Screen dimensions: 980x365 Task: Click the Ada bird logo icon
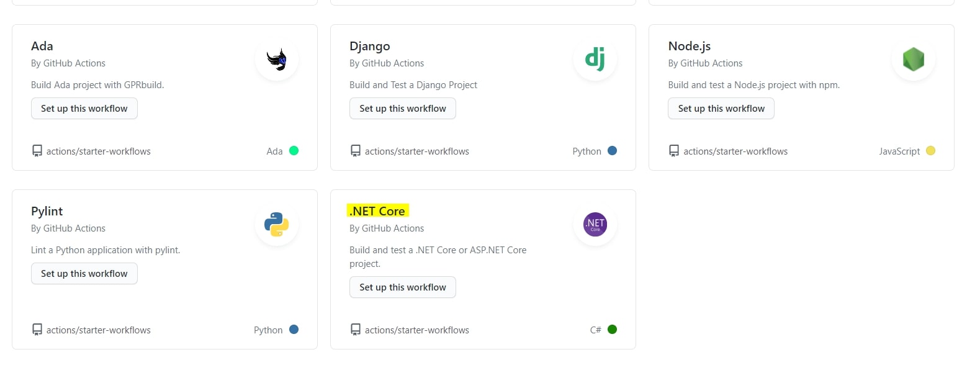tap(277, 59)
